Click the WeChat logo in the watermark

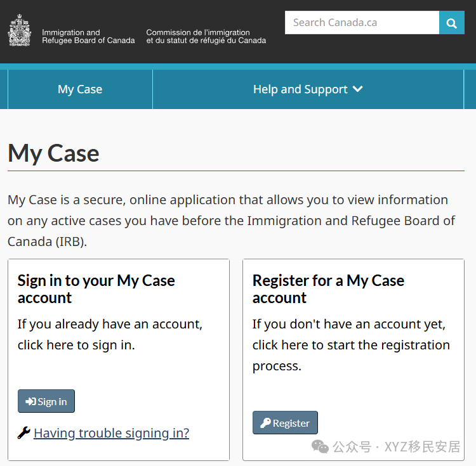pos(320,446)
